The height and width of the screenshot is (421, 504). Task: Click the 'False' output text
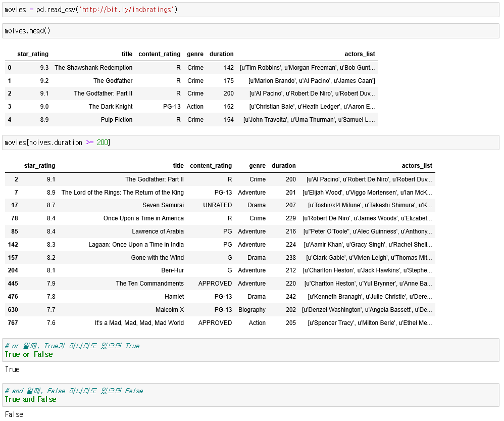click(x=14, y=414)
